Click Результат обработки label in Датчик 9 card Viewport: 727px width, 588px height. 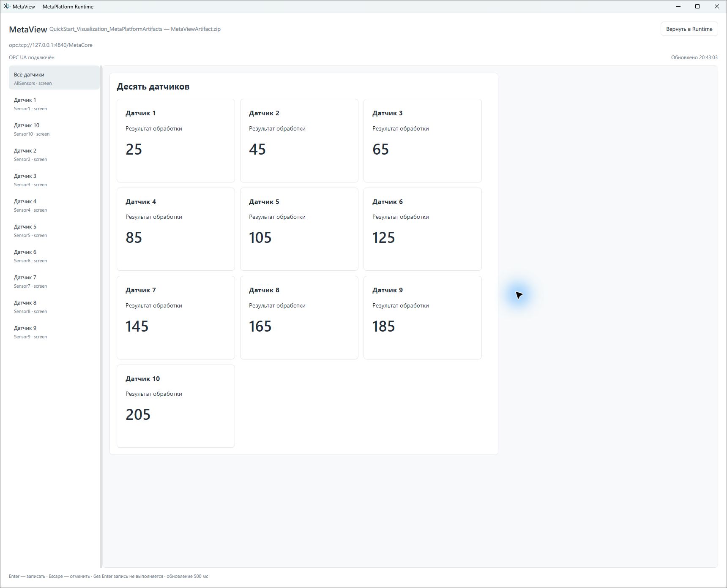point(401,305)
